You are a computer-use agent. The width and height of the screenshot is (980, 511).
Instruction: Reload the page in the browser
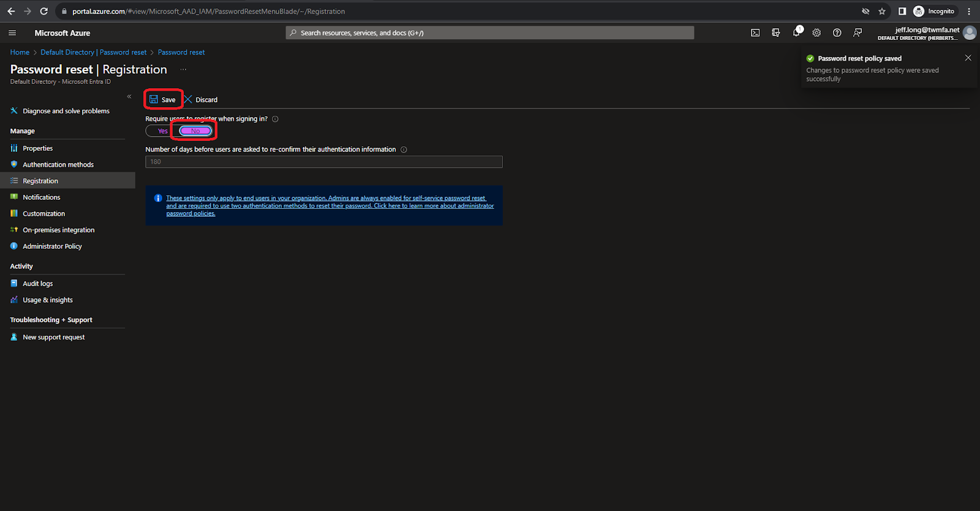coord(44,11)
